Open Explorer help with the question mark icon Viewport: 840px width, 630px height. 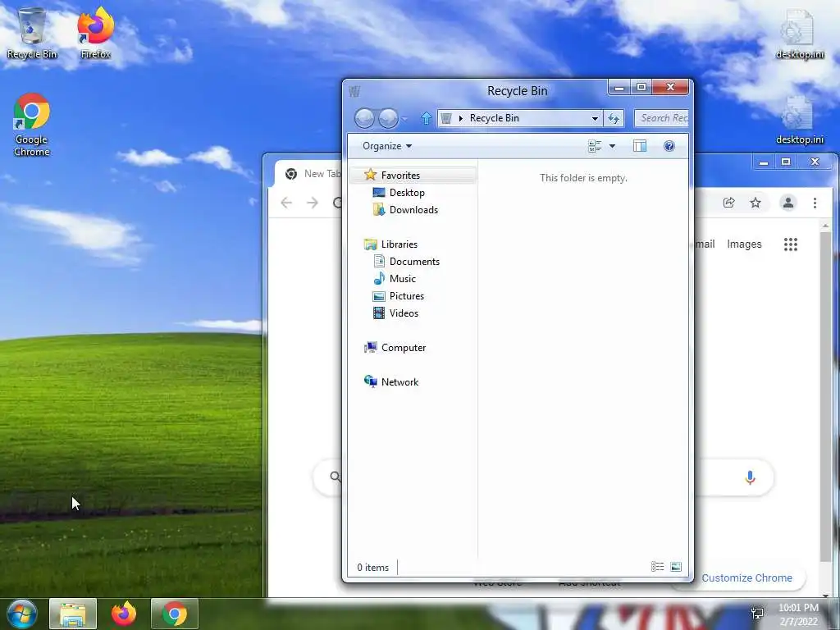[x=669, y=146]
